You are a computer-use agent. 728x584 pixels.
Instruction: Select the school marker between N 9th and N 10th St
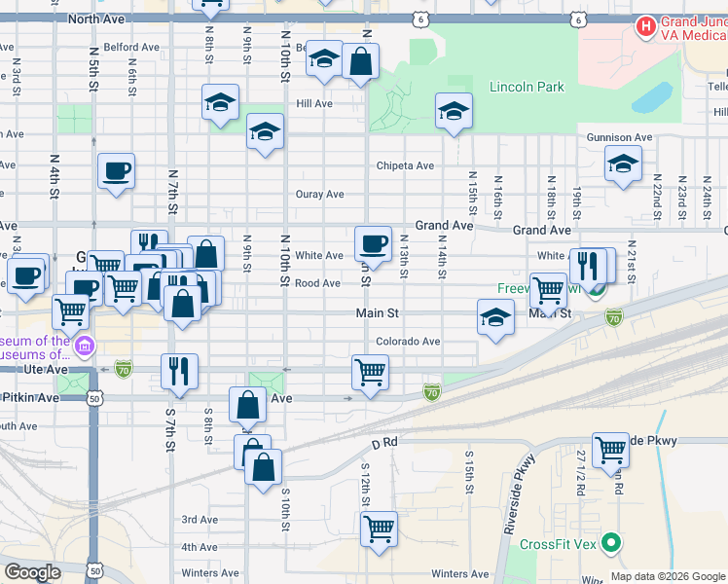point(265,132)
